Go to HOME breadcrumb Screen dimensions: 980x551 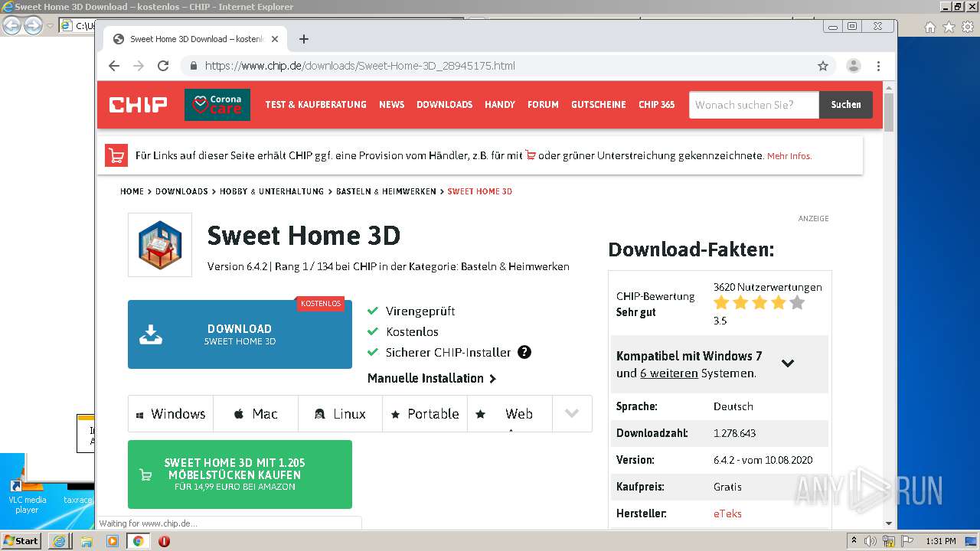(132, 191)
